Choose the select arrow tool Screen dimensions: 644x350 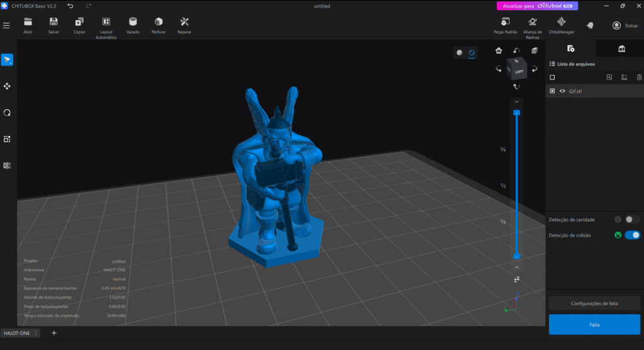7,60
